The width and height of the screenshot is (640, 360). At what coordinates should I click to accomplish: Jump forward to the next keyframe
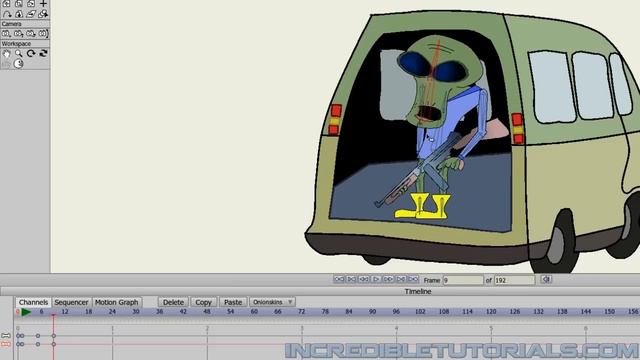tap(401, 279)
